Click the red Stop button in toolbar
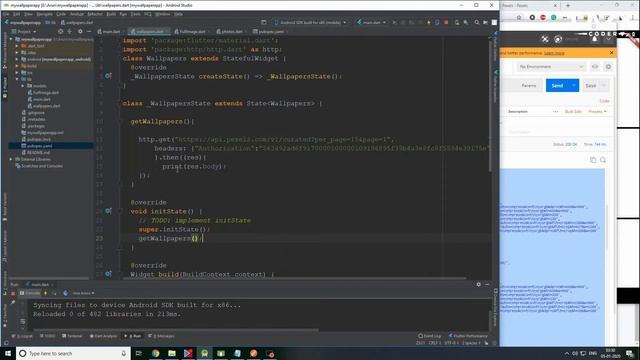The height and width of the screenshot is (360, 640). (x=446, y=22)
